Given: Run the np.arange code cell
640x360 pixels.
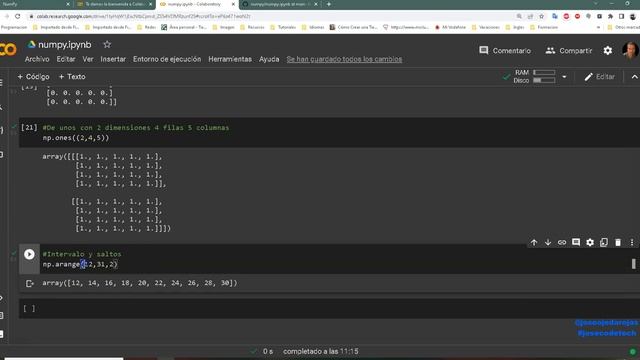Looking at the screenshot, I should [x=29, y=254].
